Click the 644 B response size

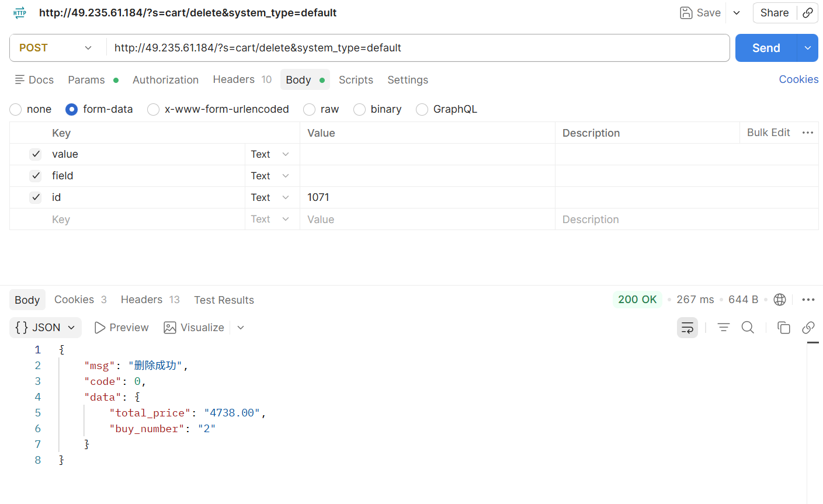(x=743, y=300)
